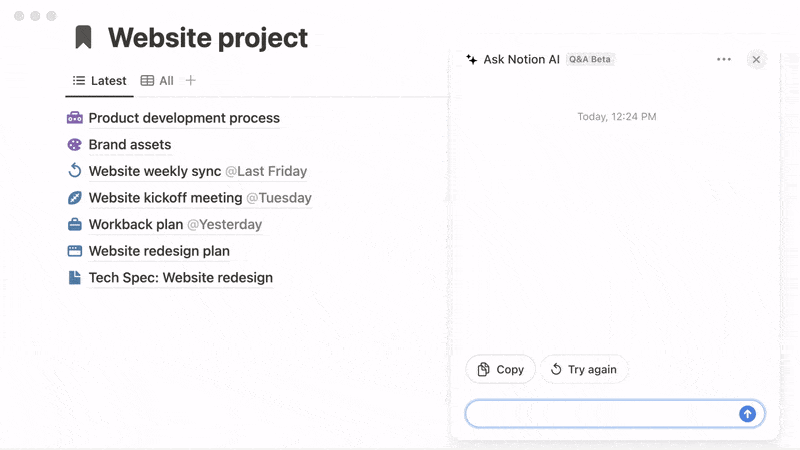Viewport: 800px width, 450px height.
Task: Click the Website weekly sync refresh icon
Action: click(74, 171)
